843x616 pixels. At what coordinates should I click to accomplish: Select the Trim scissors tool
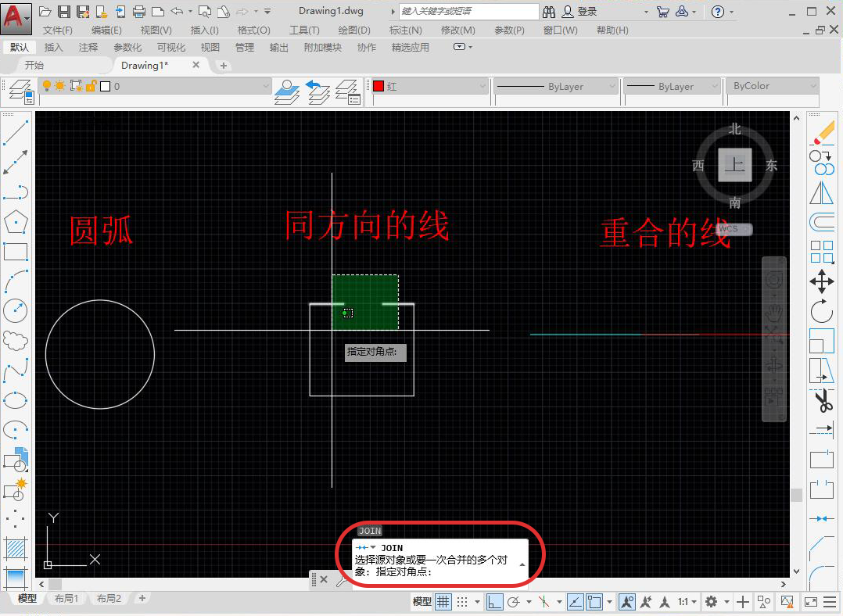pyautogui.click(x=822, y=403)
